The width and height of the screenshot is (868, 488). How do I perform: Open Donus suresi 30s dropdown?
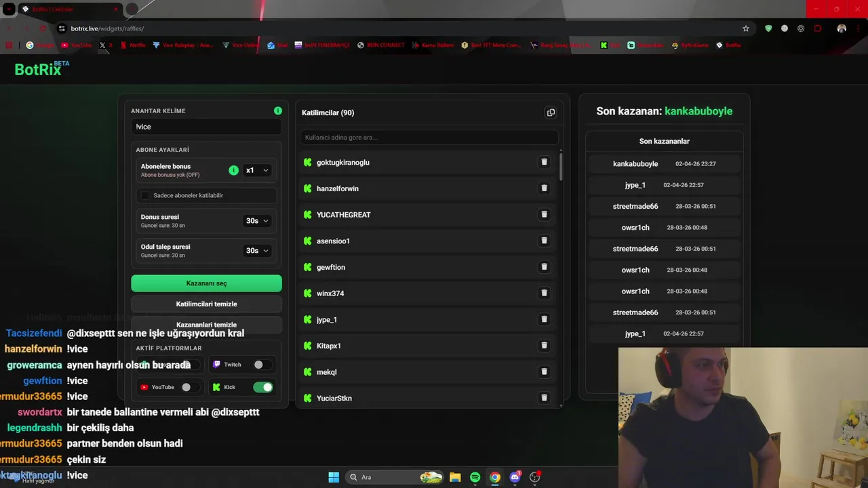tap(257, 221)
